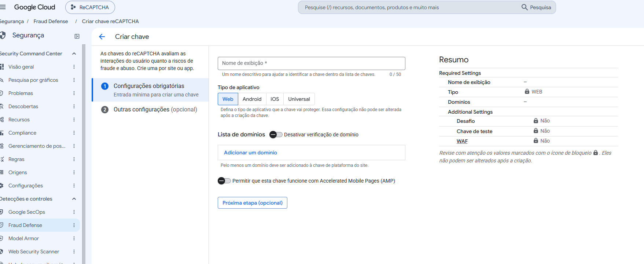Select the iOS application type
The height and width of the screenshot is (264, 644).
click(275, 99)
